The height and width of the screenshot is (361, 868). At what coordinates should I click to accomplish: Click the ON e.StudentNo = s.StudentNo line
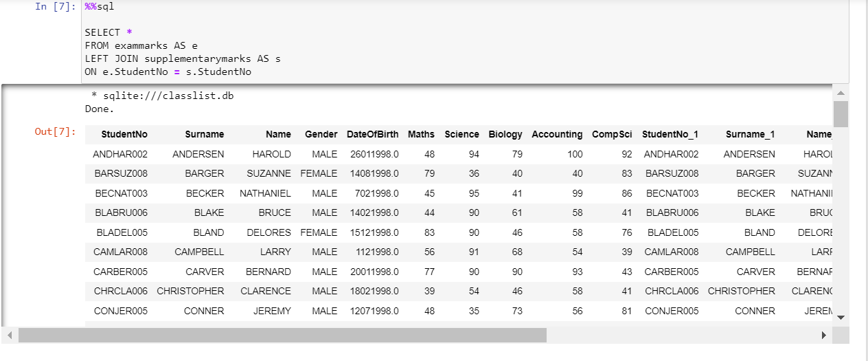[x=168, y=72]
